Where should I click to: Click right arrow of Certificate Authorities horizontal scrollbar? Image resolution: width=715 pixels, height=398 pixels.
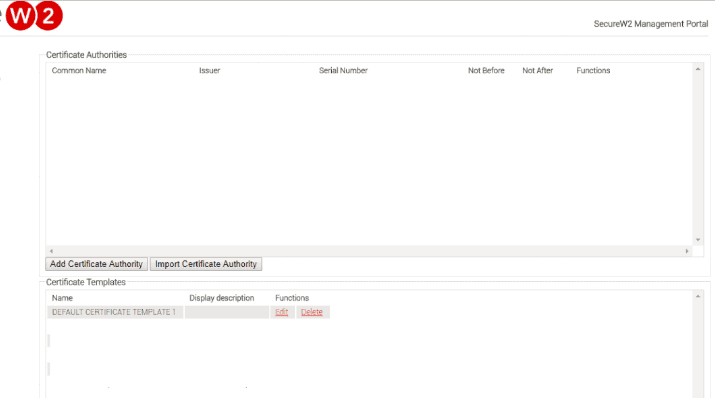point(687,251)
